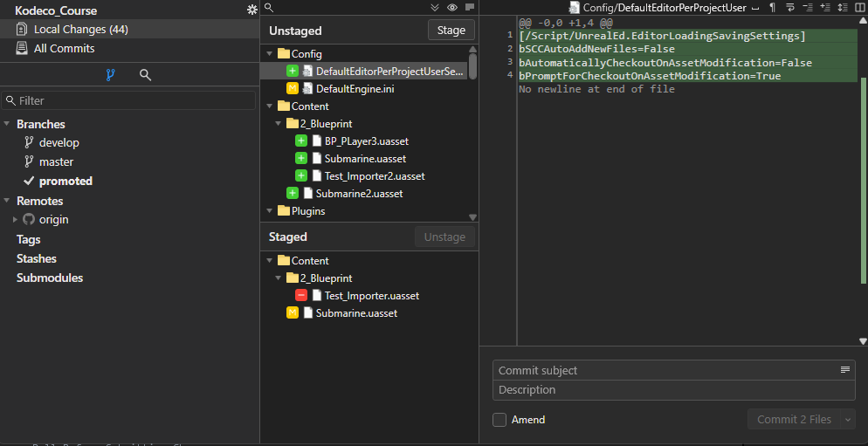Collapse the Remotes section

(x=7, y=201)
